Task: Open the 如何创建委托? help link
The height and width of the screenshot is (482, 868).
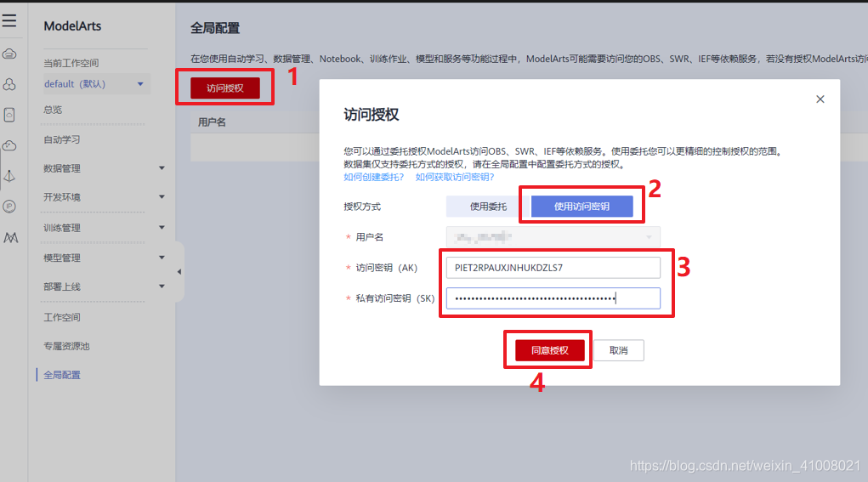Action: click(374, 177)
